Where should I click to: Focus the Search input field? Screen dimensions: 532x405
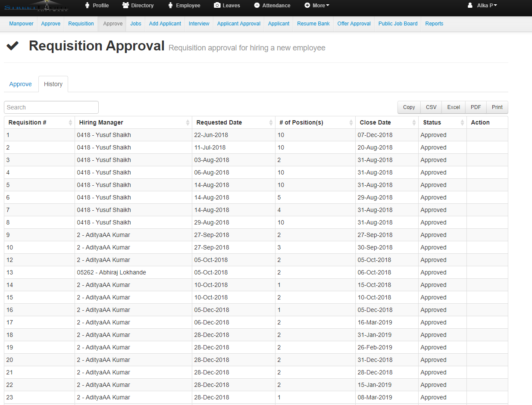51,108
